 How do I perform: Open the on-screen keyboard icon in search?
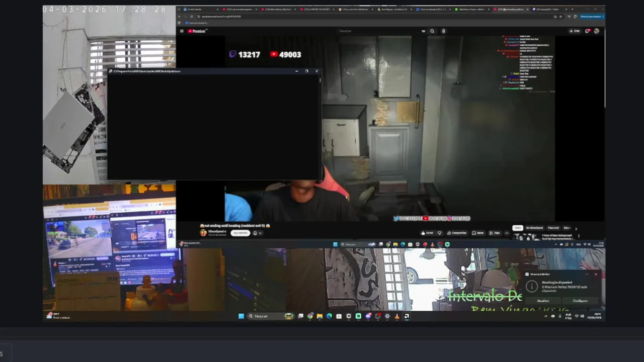point(424,31)
